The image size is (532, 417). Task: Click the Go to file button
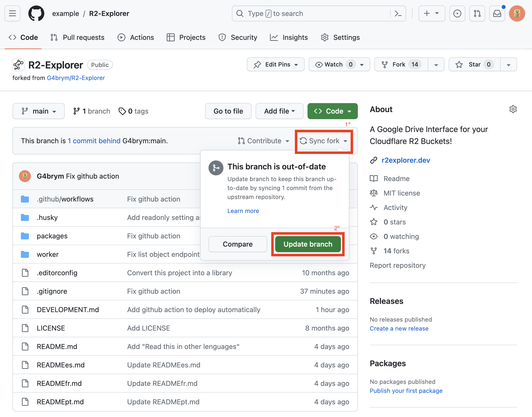coord(228,111)
